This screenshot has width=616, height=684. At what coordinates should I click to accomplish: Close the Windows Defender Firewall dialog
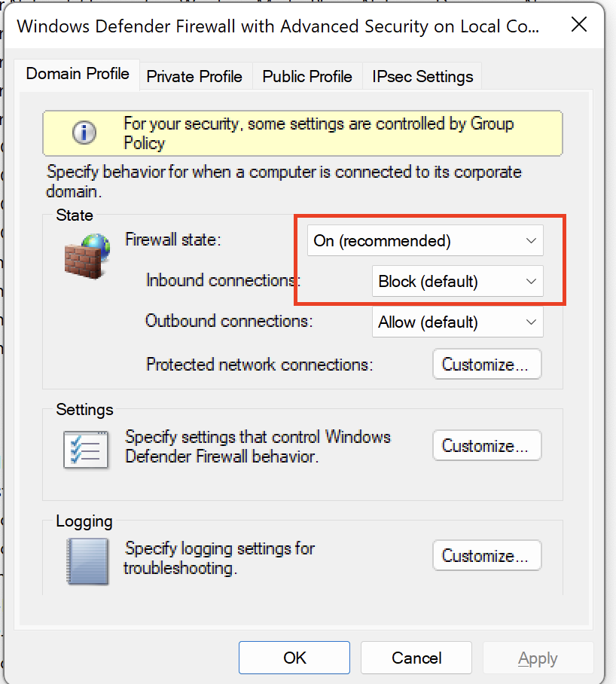click(x=579, y=24)
